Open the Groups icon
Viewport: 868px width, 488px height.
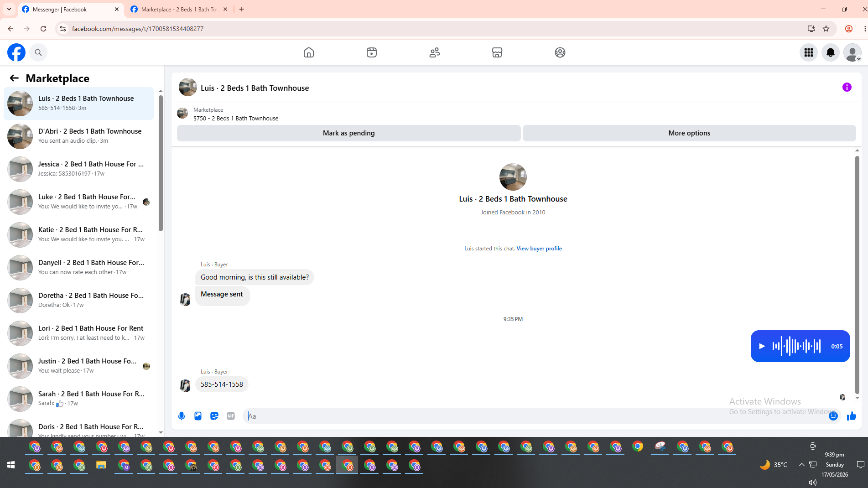(560, 52)
